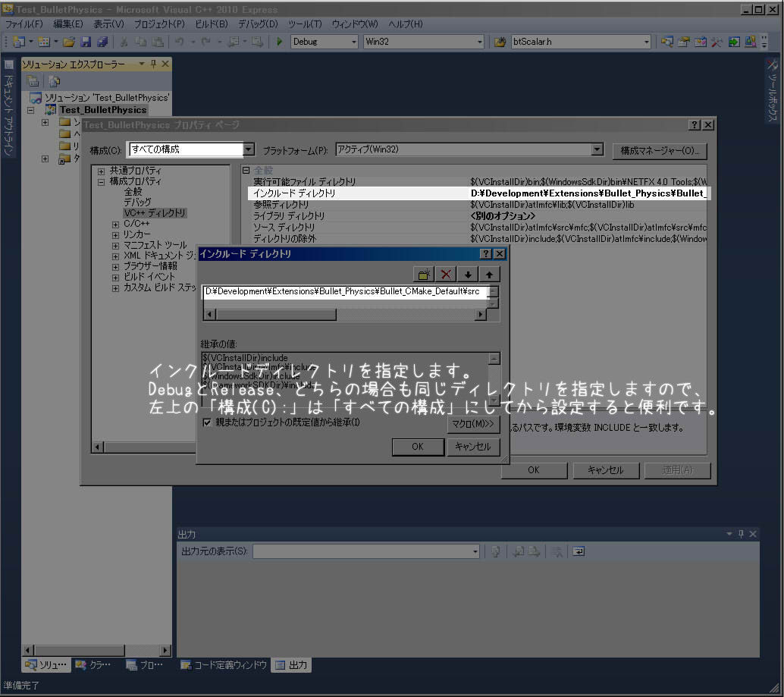Open 'ツール(T)' menu
This screenshot has height=697, width=784.
(x=305, y=24)
